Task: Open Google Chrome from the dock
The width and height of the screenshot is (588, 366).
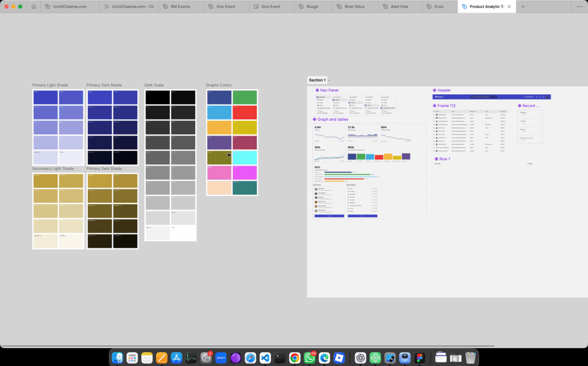Action: (x=295, y=357)
